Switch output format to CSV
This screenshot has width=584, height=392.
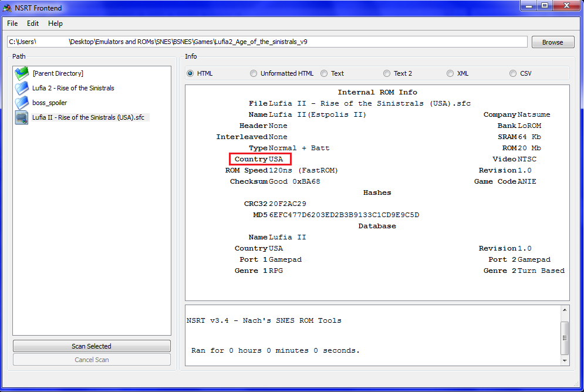tap(513, 73)
